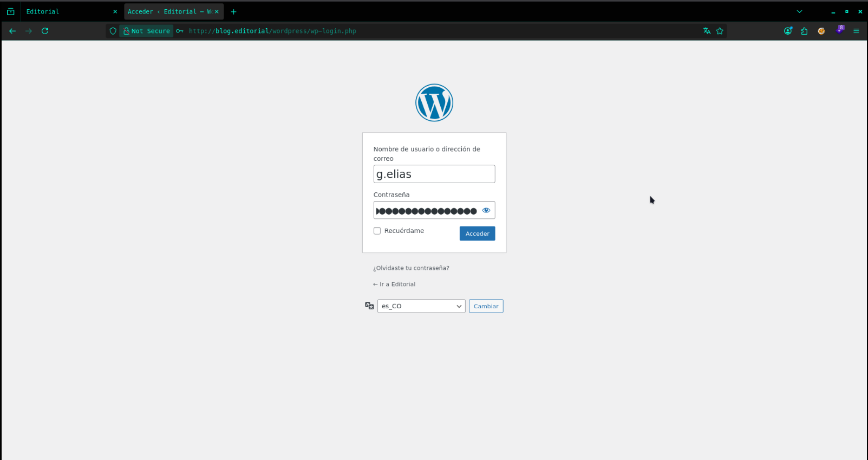Open the ¿Olvidaste tu contraseña? link
This screenshot has width=868, height=460.
(411, 268)
